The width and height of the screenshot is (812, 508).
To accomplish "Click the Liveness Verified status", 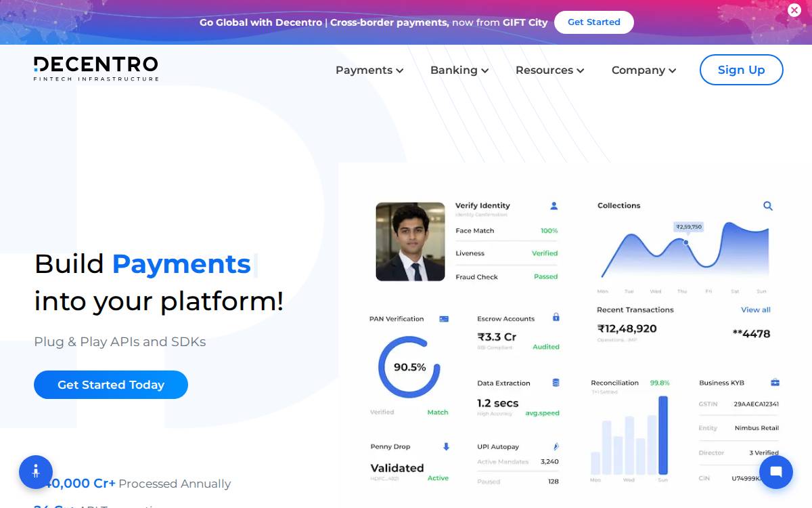I will pos(545,253).
